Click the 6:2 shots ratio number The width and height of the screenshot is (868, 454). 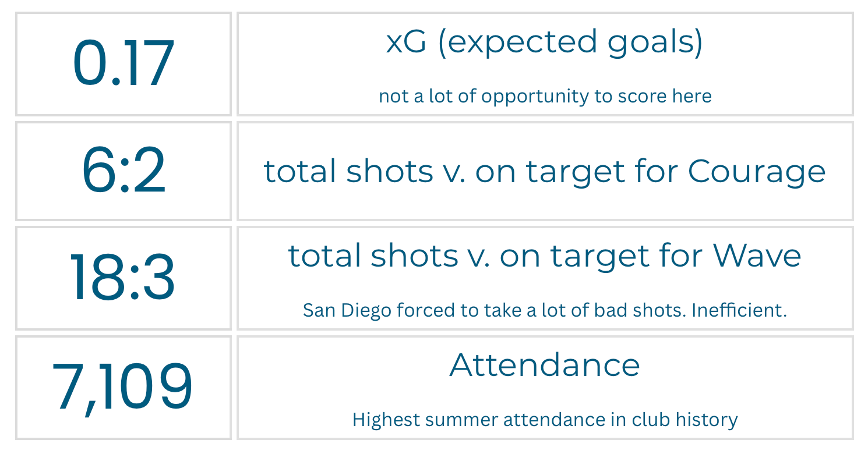(x=124, y=171)
